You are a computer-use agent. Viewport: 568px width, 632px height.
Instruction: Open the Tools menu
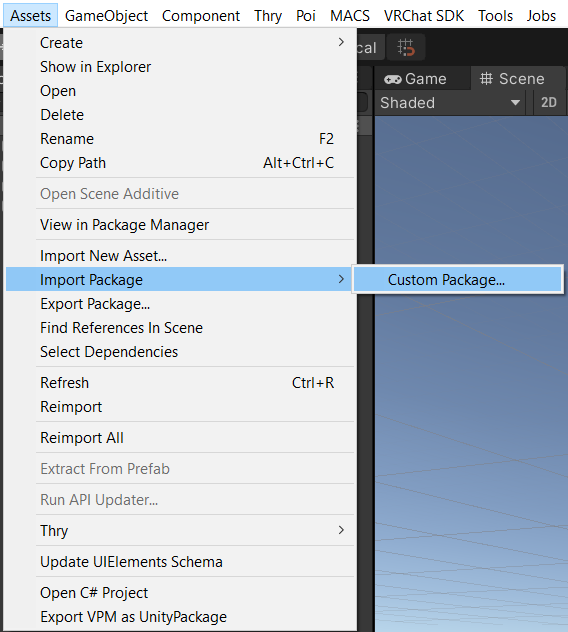(495, 16)
